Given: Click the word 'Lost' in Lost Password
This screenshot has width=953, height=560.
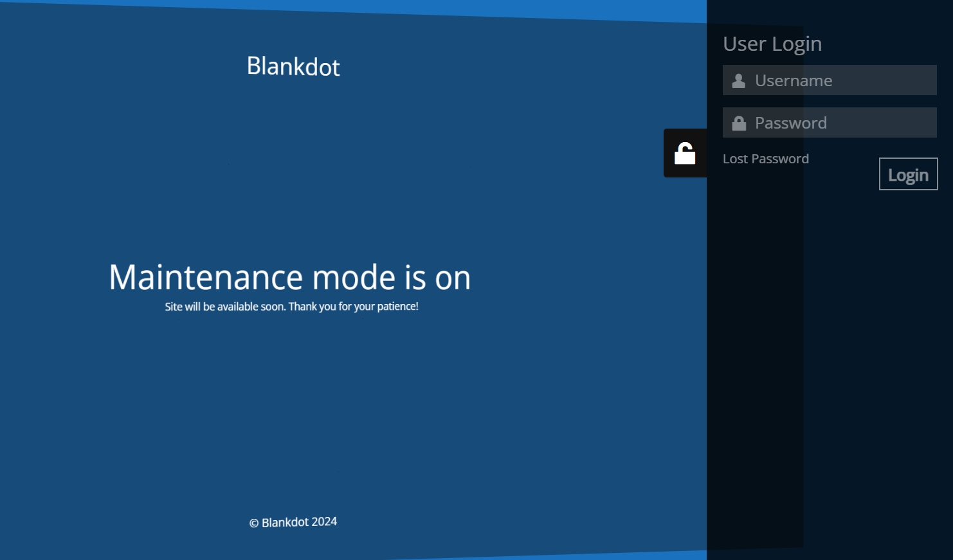Looking at the screenshot, I should (x=735, y=159).
